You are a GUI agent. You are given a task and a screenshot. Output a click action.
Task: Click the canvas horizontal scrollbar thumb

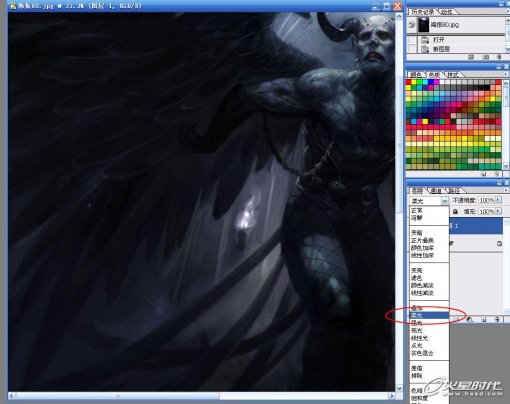pyautogui.click(x=118, y=396)
